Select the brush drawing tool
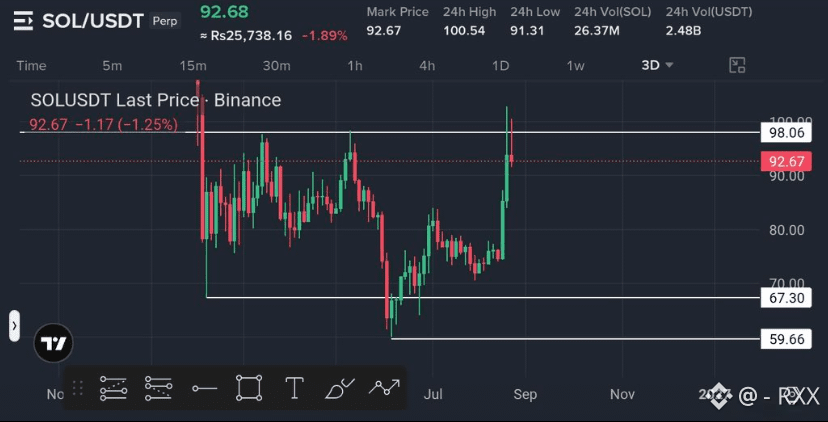The height and width of the screenshot is (422, 828). (x=340, y=388)
